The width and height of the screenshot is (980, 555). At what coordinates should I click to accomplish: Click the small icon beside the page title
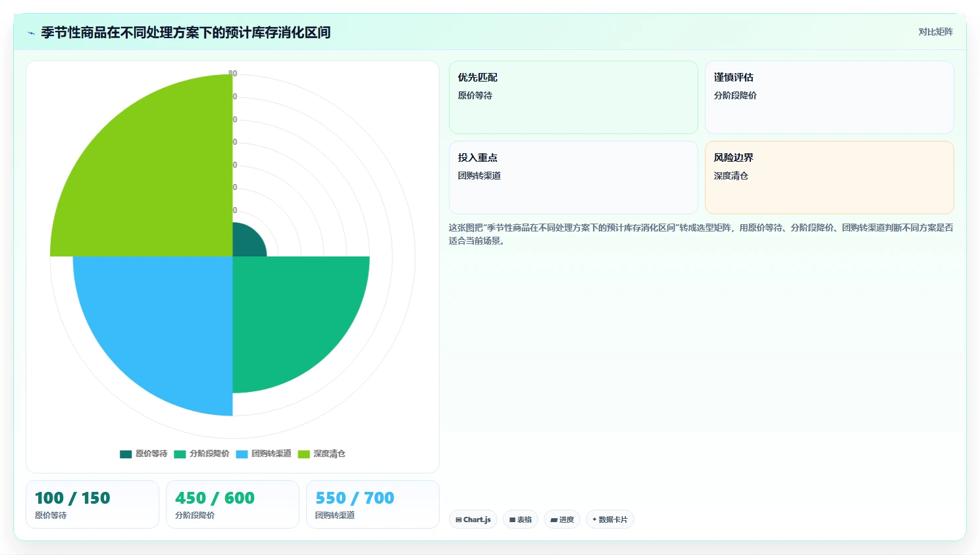click(x=31, y=33)
